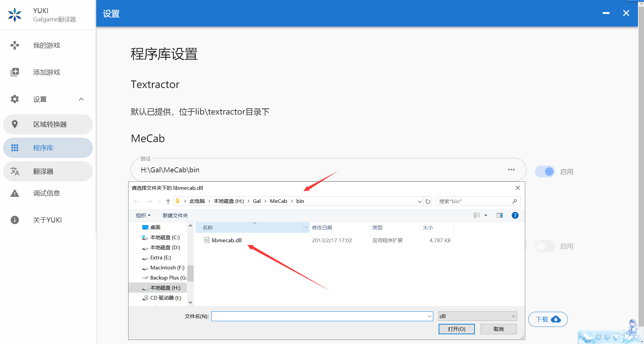Click the 添加游戏 add-library icon
This screenshot has width=644, height=344.
point(15,72)
